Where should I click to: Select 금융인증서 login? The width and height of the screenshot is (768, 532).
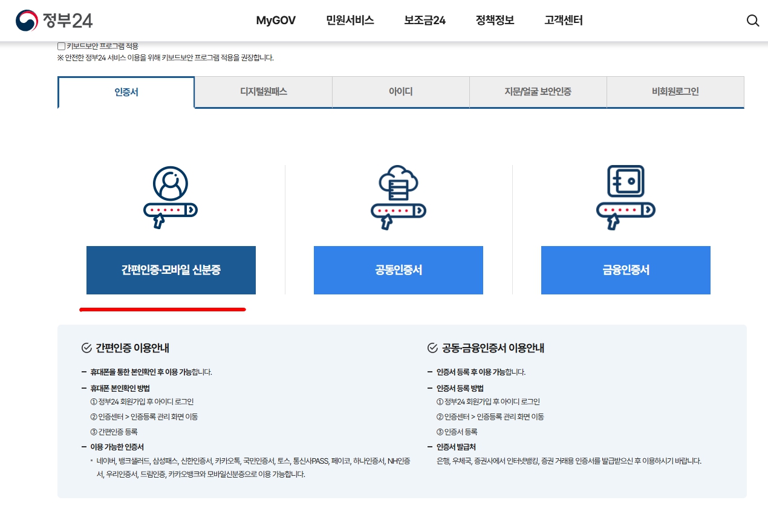tap(625, 270)
